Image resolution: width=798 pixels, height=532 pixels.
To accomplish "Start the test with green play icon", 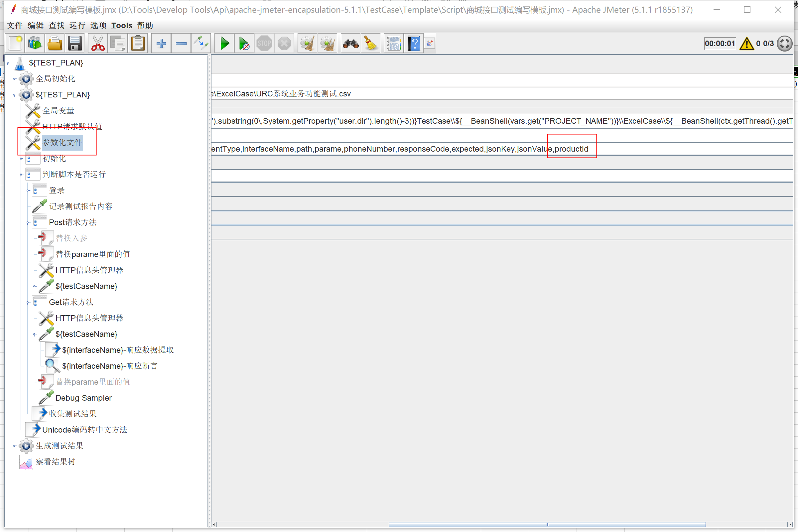I will point(224,44).
